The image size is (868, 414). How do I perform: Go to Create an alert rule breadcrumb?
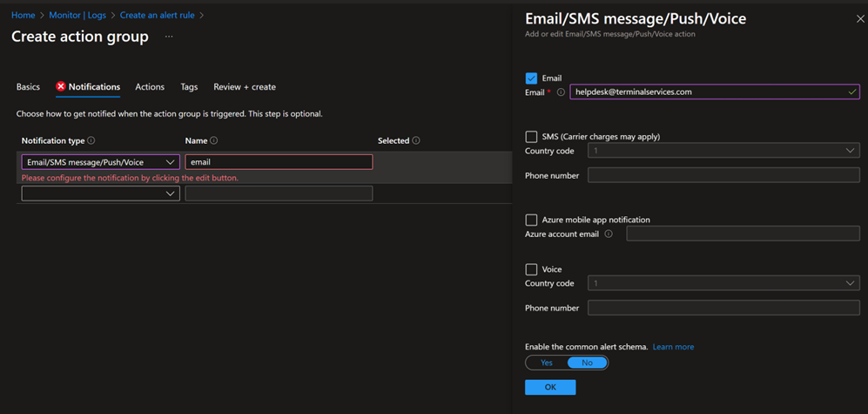pos(158,15)
